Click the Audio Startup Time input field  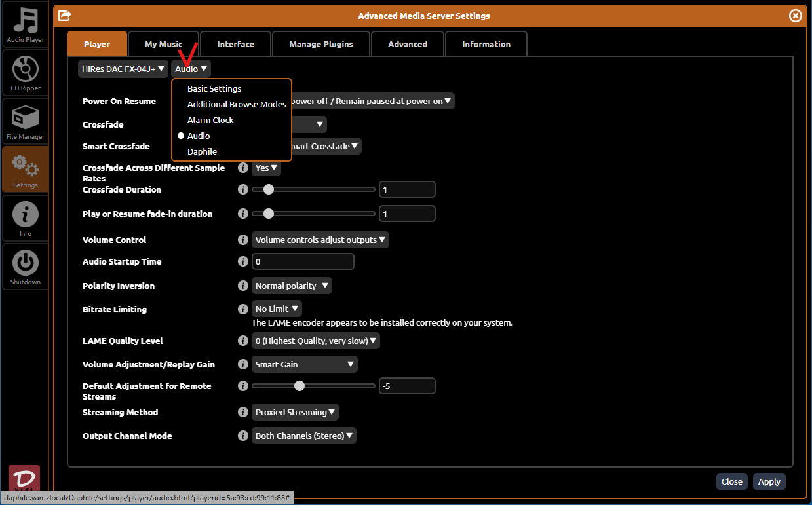coord(303,261)
